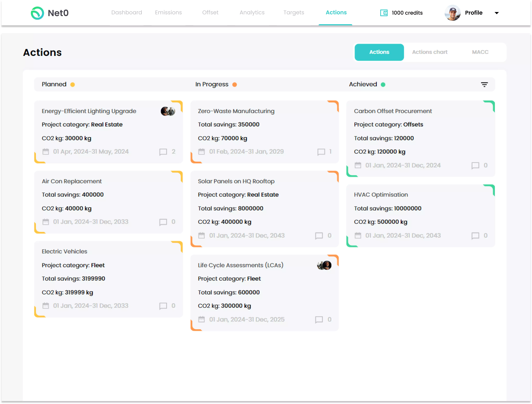Click the green Achieved status dot

click(383, 84)
